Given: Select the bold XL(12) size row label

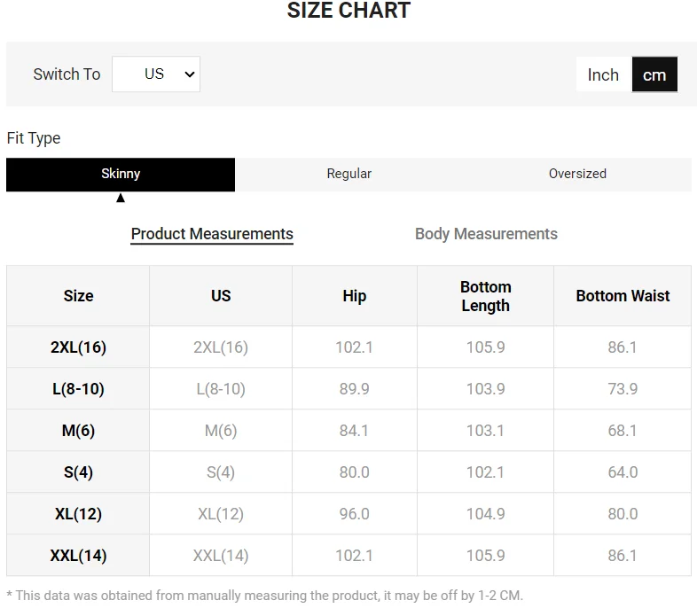Looking at the screenshot, I should click(x=78, y=514).
